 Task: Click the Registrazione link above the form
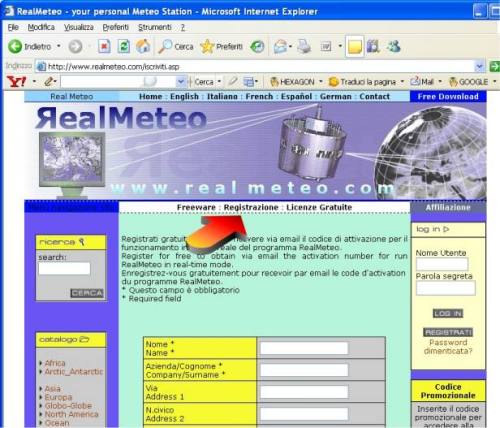(251, 207)
